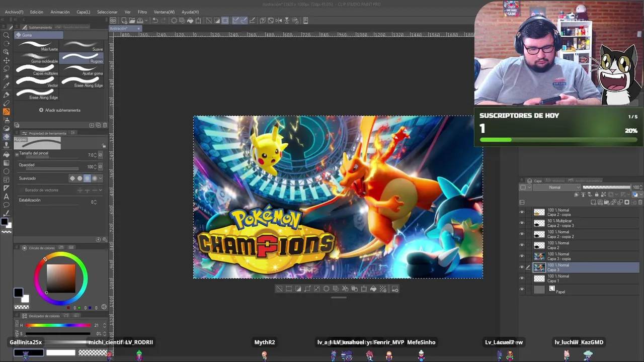Image resolution: width=644 pixels, height=362 pixels.
Task: Select the Pen tool
Action: (x=7, y=94)
